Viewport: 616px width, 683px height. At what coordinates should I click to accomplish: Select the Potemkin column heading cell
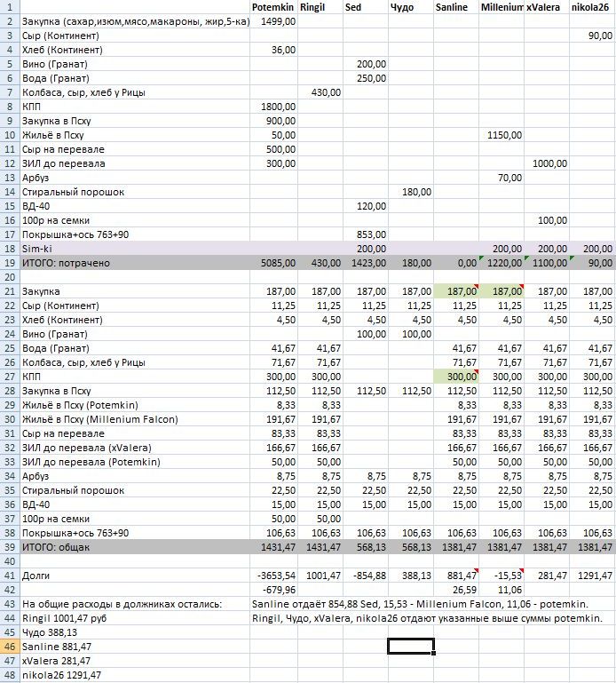272,7
